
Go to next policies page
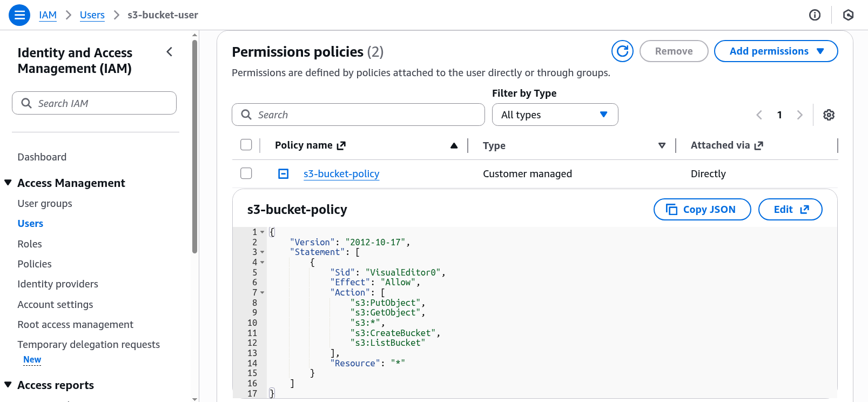(x=799, y=115)
